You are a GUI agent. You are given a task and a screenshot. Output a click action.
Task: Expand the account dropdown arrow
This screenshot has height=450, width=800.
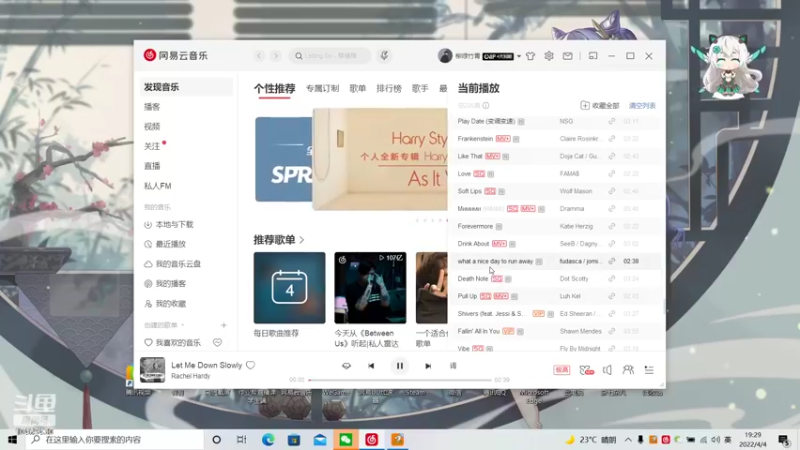519,56
